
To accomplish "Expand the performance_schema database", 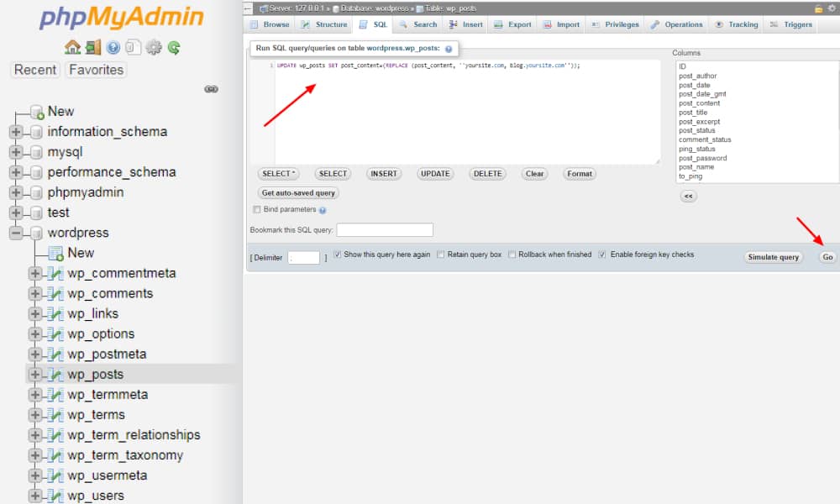I will [16, 172].
